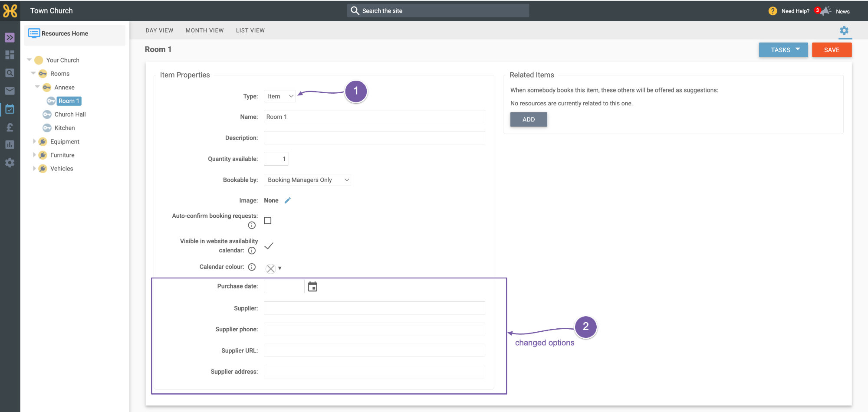The height and width of the screenshot is (412, 868).
Task: Open the Purchase date calendar picker
Action: tap(312, 287)
